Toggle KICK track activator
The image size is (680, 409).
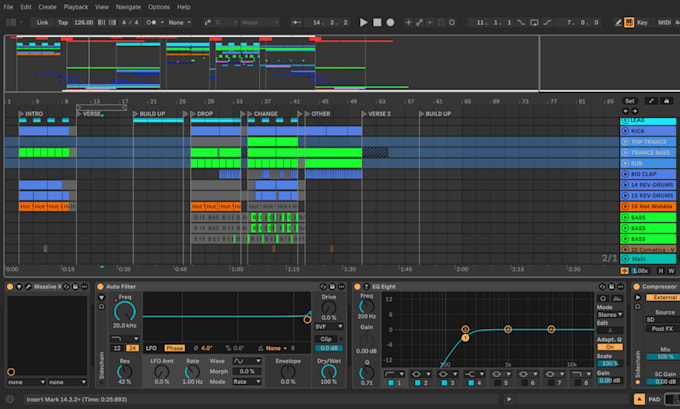click(x=625, y=131)
